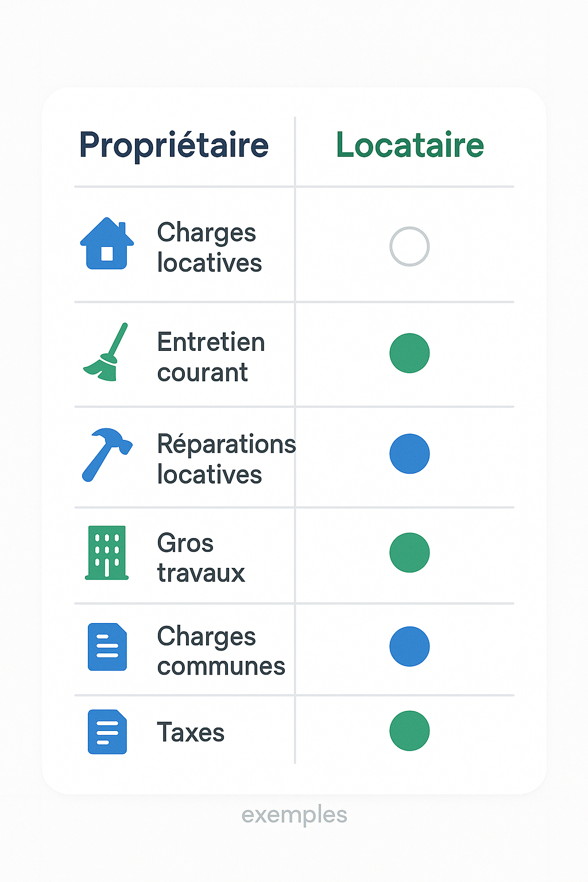
Task: Select the empty circle for Charges locatives
Action: [x=409, y=246]
